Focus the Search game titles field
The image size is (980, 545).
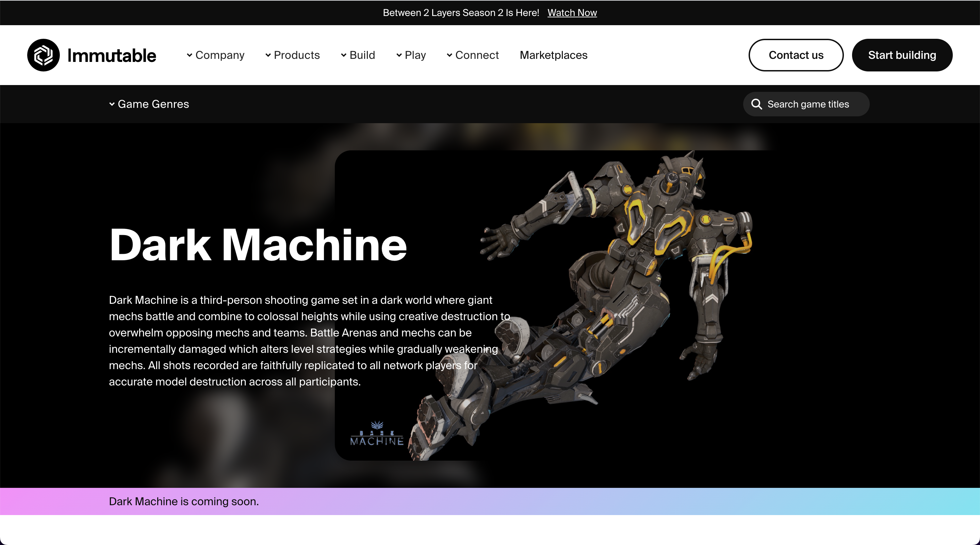click(806, 104)
